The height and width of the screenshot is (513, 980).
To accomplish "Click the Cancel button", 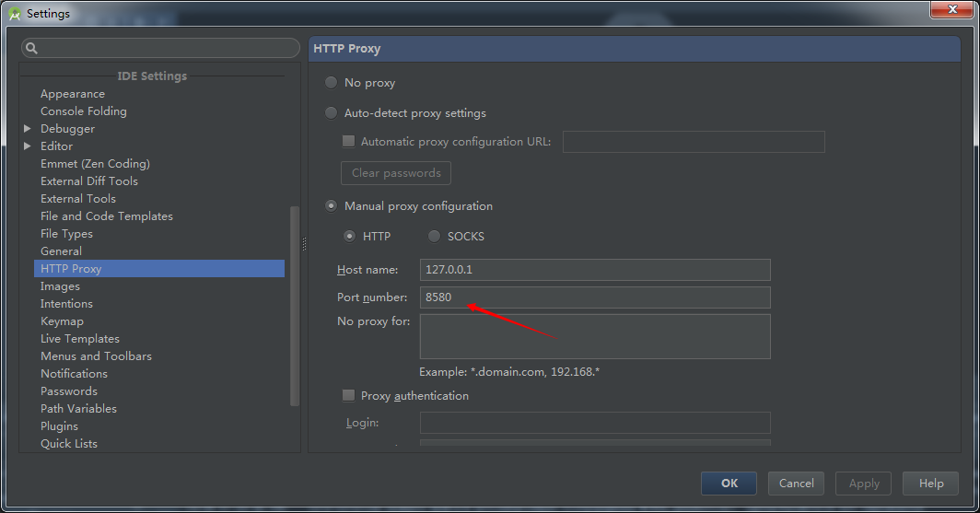I will pos(796,483).
